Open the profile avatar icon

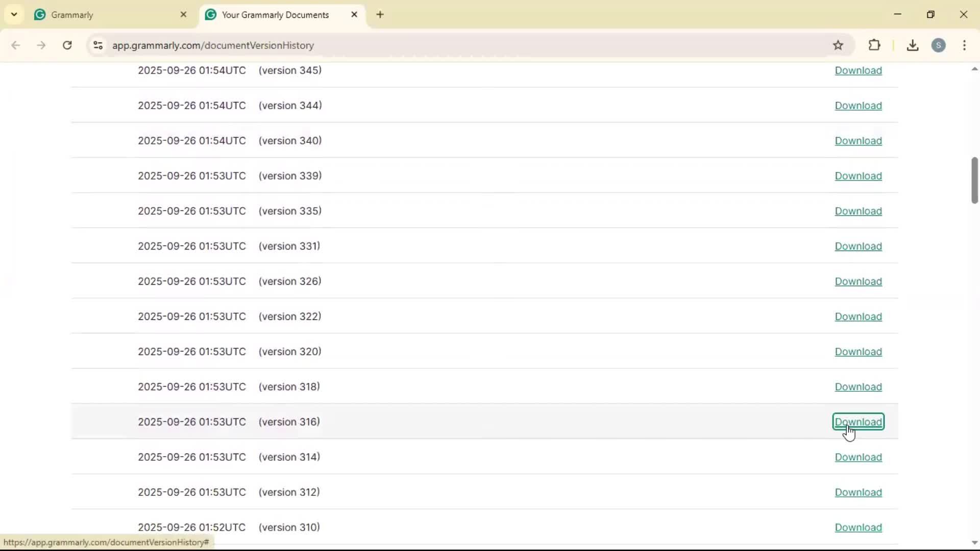coord(939,45)
